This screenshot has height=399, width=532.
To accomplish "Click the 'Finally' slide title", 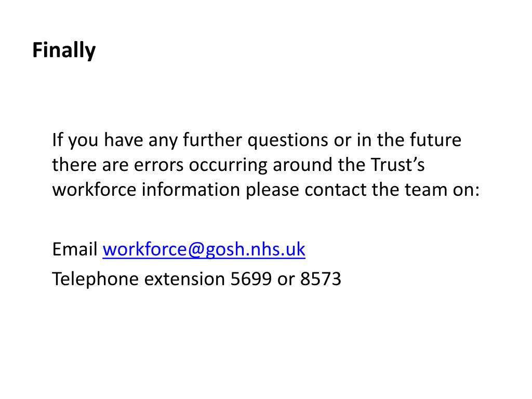I will pyautogui.click(x=64, y=51).
